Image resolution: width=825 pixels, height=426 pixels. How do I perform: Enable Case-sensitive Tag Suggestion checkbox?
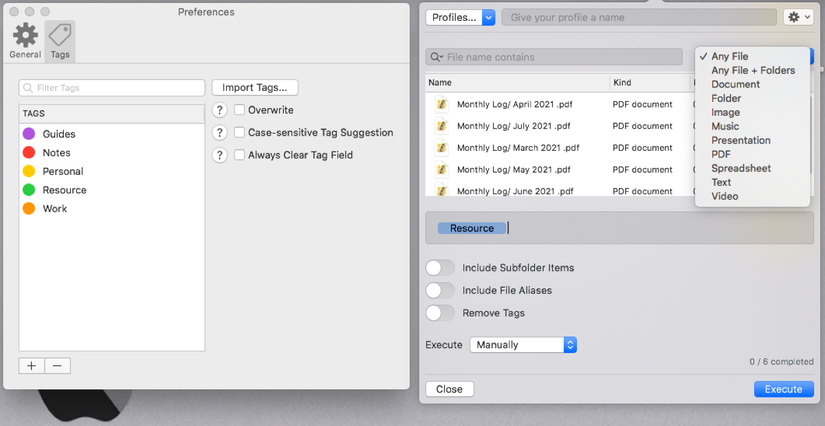[x=239, y=133]
